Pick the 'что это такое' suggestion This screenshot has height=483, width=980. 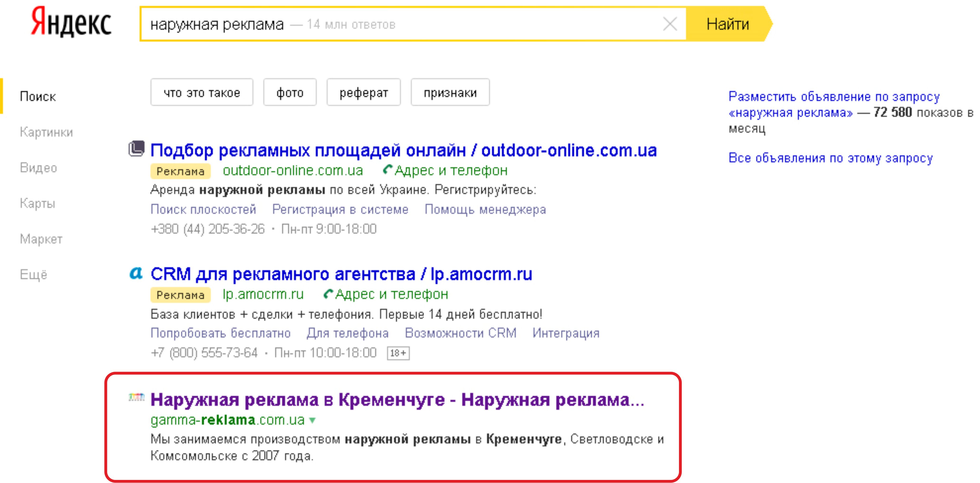coord(202,92)
